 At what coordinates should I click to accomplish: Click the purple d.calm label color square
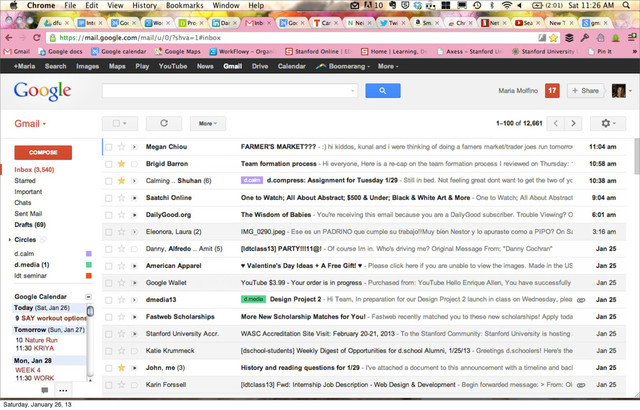tap(88, 254)
